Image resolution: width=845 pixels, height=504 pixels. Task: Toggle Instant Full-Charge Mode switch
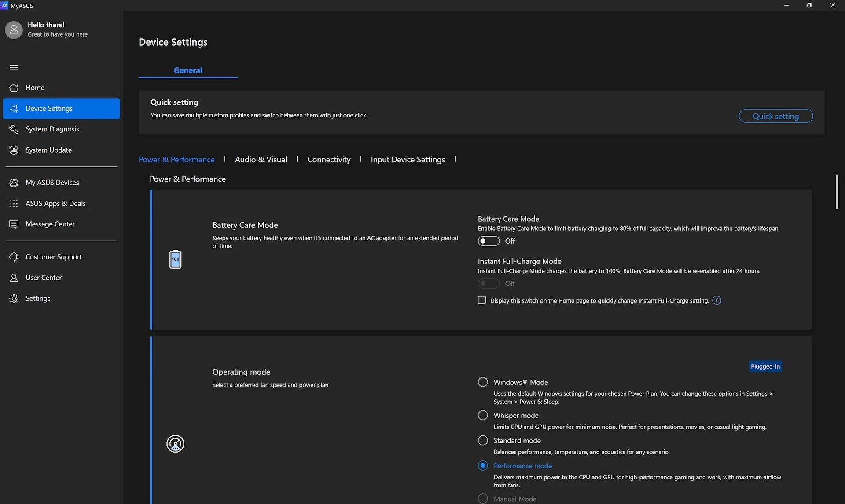[489, 284]
